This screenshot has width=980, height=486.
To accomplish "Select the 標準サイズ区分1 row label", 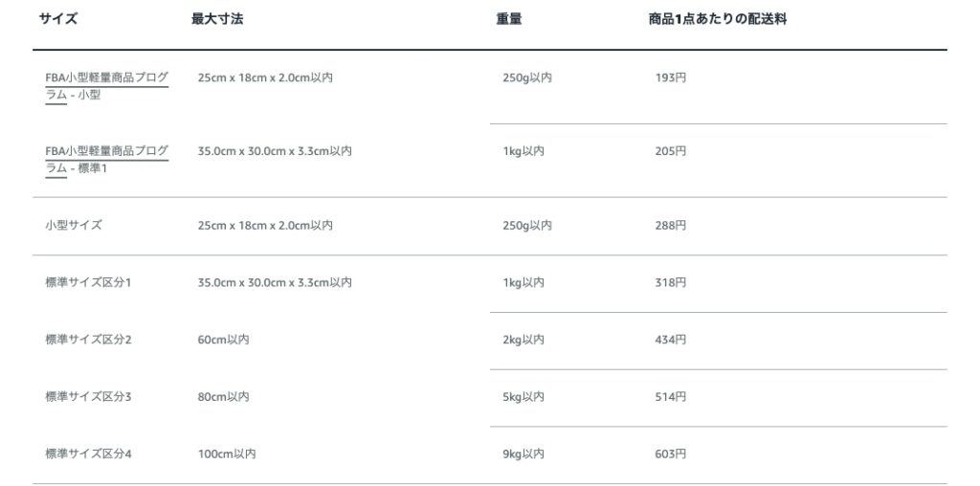I will tap(88, 283).
